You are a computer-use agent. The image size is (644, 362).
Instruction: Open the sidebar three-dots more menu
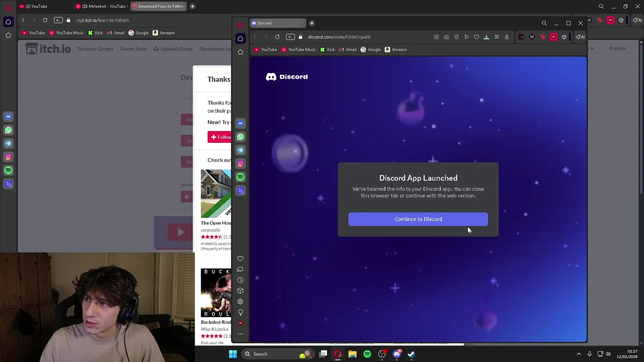[x=240, y=334]
